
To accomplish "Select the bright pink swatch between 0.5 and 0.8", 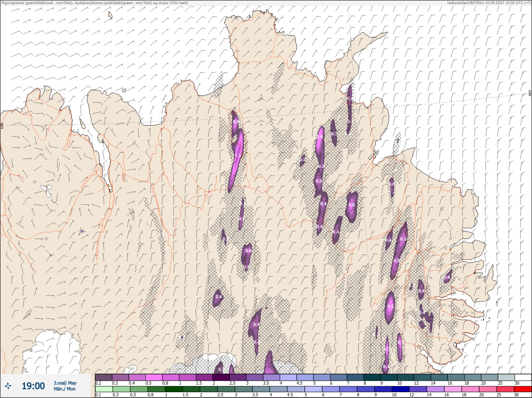I will (154, 377).
